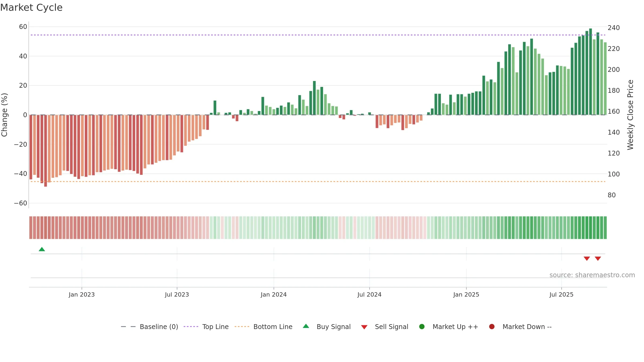Click the 180 tick on right axis

(614, 91)
